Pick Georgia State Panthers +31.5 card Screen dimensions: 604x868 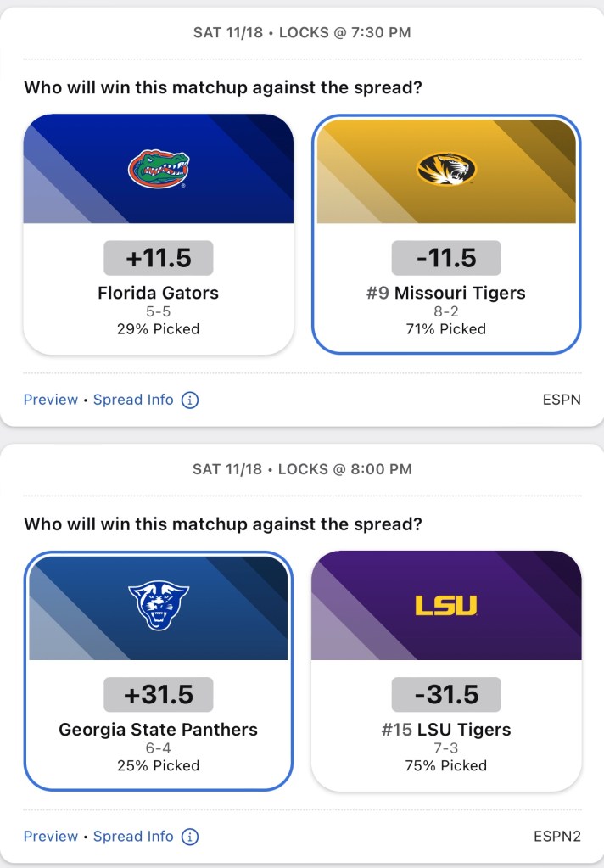coord(159,730)
